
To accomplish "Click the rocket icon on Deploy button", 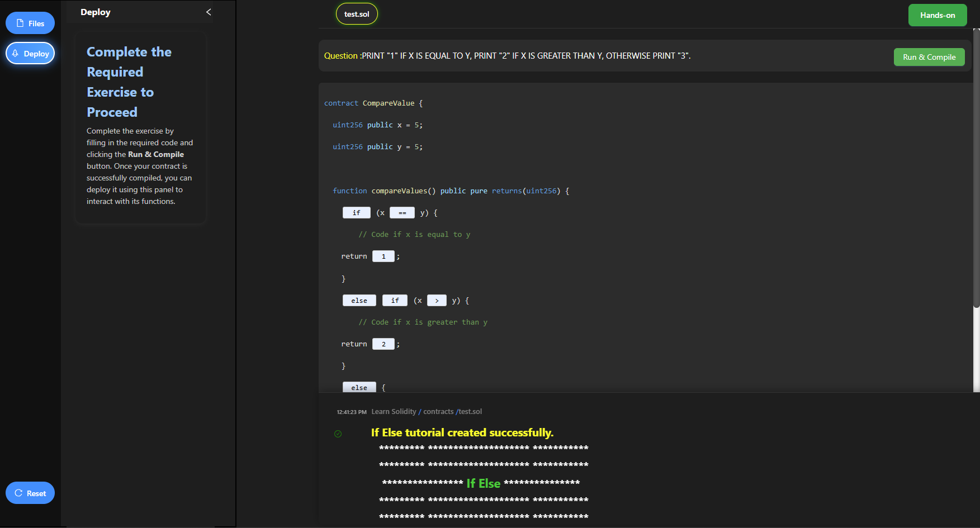I will pyautogui.click(x=16, y=54).
